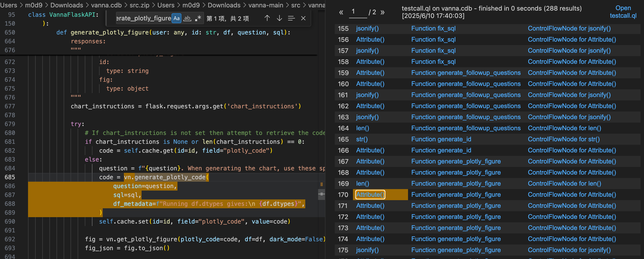Close the find widget
Screen dimensions: 644x259
tap(303, 18)
